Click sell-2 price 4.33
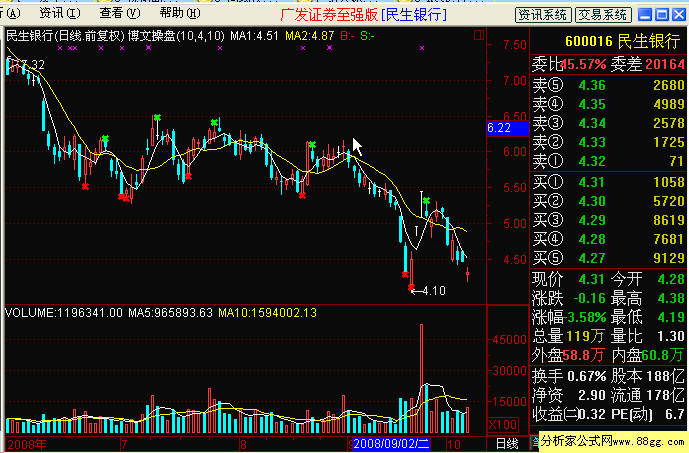689x453 pixels. click(592, 142)
